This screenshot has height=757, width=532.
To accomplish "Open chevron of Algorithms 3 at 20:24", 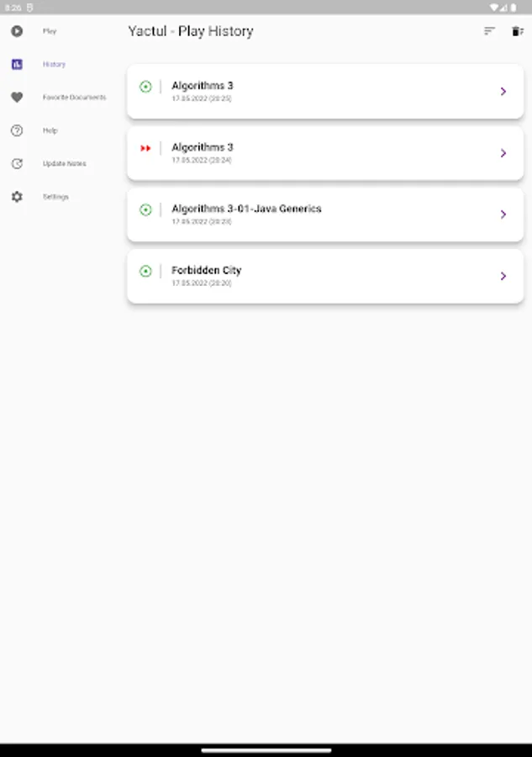I will click(503, 153).
